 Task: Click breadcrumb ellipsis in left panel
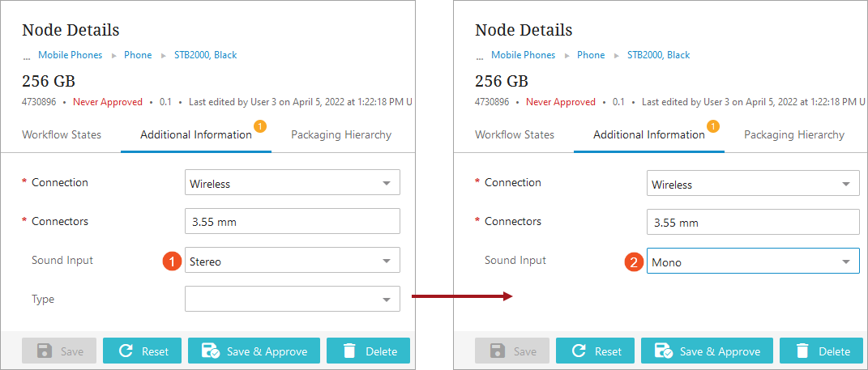tap(26, 57)
